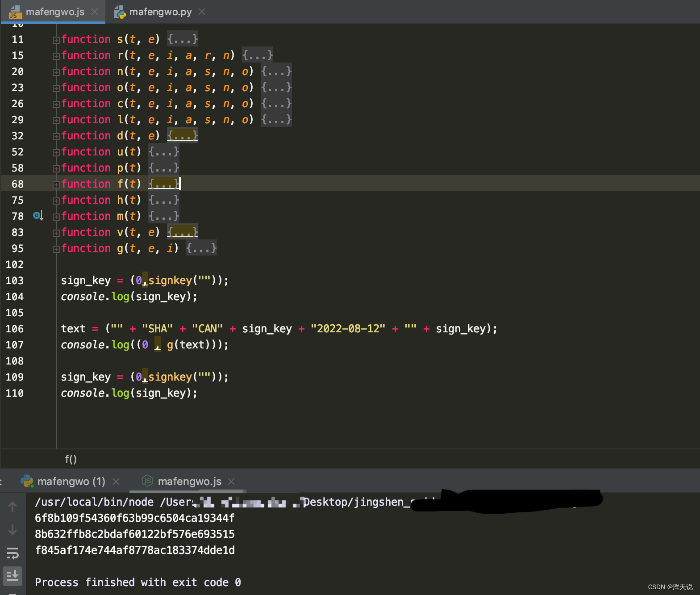
Task: Click folded body placeholder of function d(t, e)
Action: [183, 135]
